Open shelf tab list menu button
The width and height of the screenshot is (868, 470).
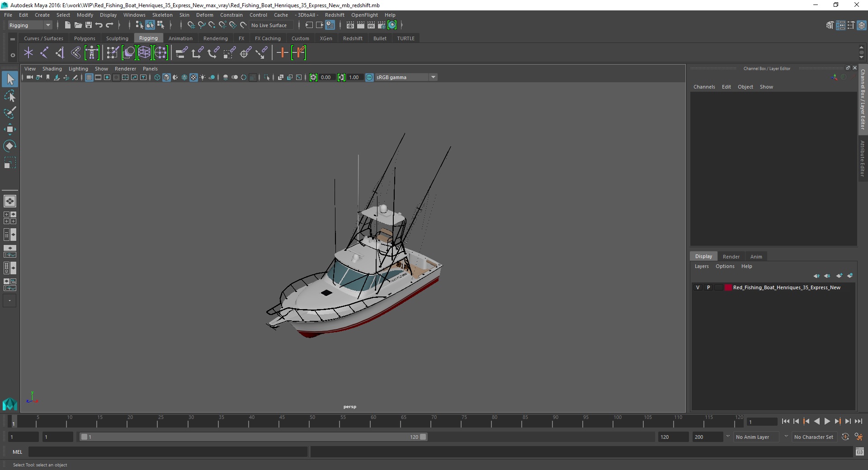tap(13, 39)
